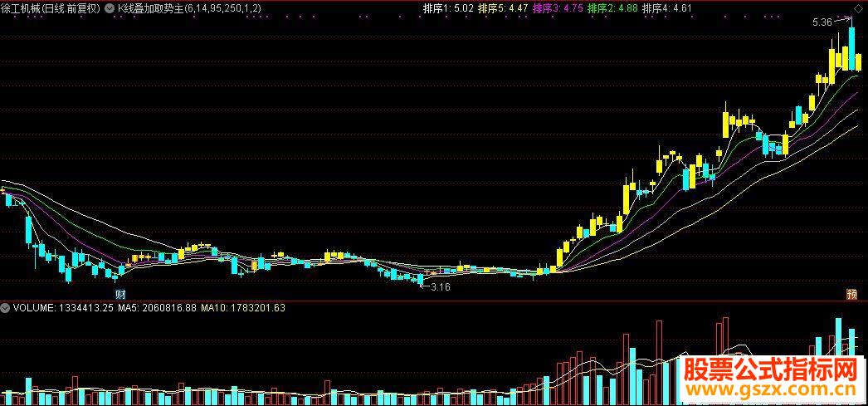Click the 排序4: 4.61 indicator value
This screenshot has height=406, width=868.
pyautogui.click(x=667, y=8)
